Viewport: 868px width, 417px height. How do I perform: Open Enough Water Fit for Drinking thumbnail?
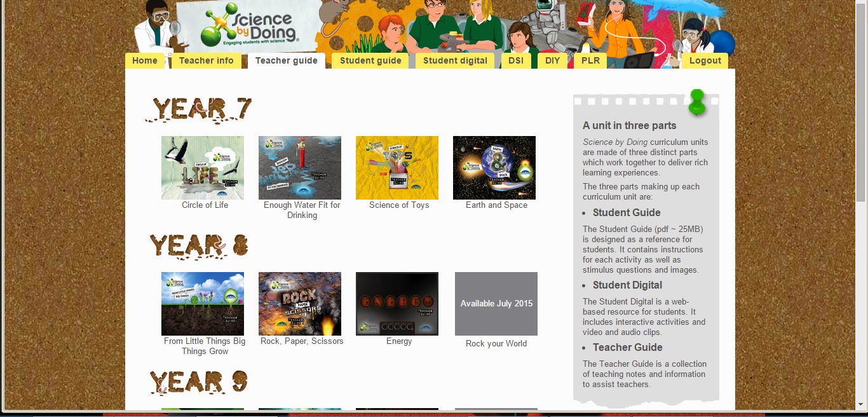(x=300, y=168)
